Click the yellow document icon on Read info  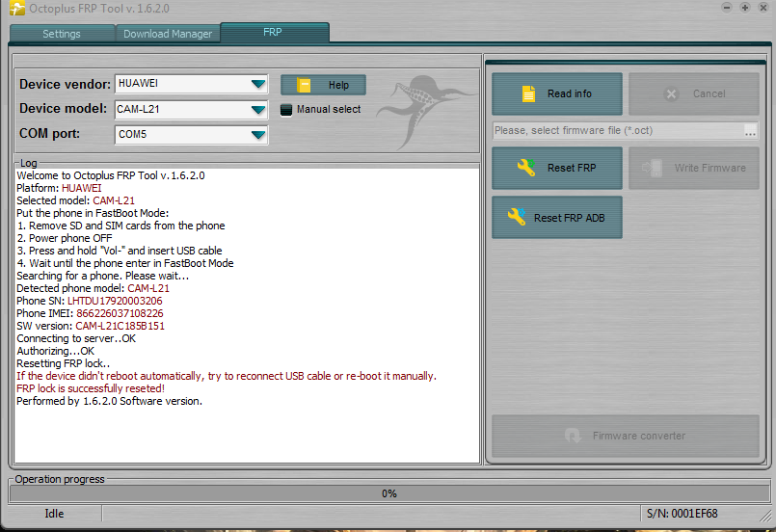tap(528, 93)
